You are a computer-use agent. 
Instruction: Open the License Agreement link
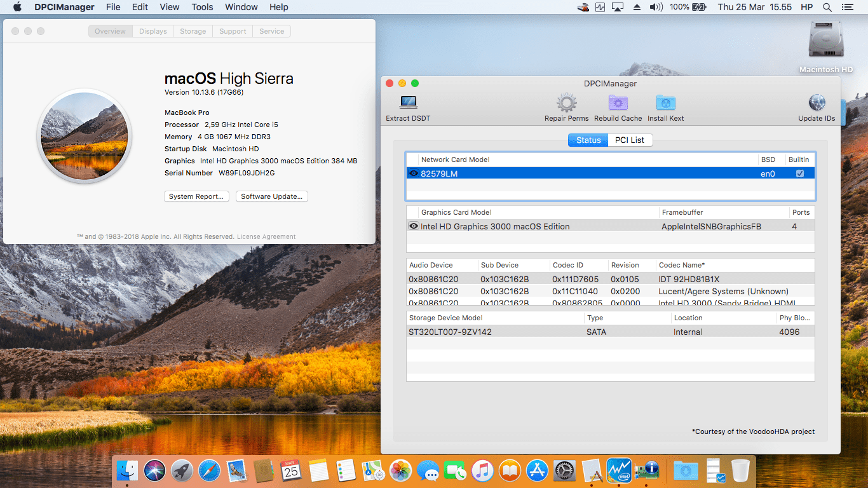click(266, 236)
